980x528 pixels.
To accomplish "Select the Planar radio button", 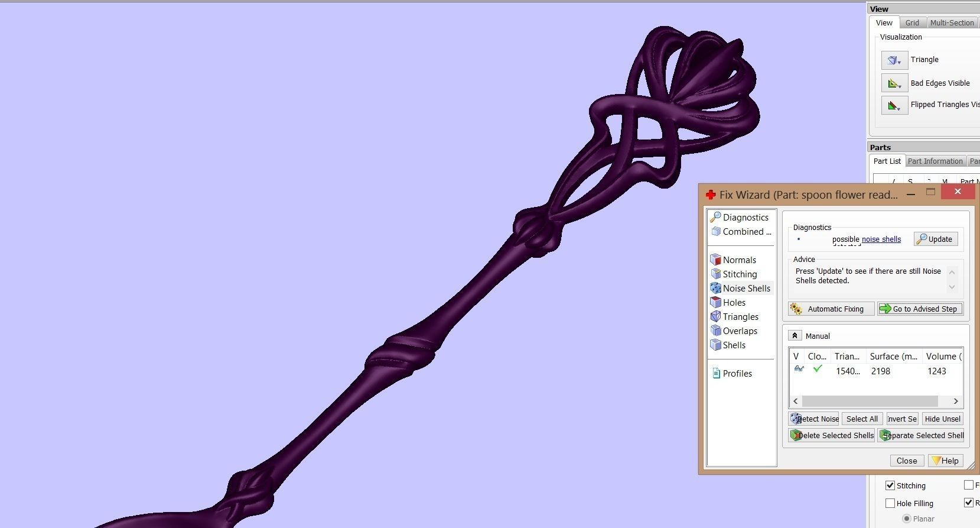I will [x=906, y=519].
